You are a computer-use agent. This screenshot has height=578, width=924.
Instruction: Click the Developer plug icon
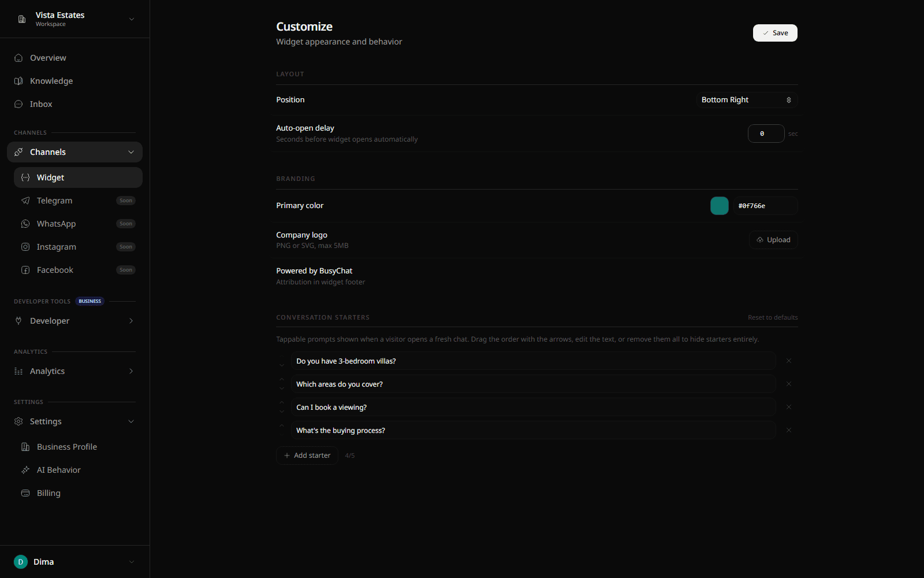tap(18, 321)
